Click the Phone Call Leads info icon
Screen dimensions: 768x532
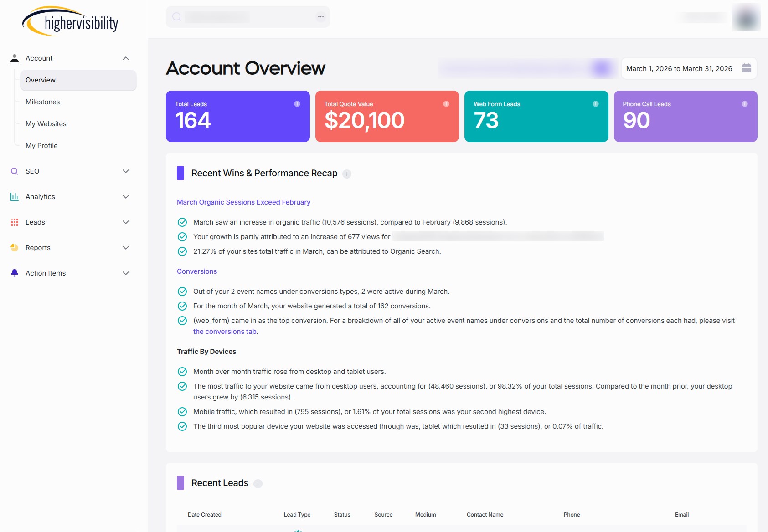point(744,104)
